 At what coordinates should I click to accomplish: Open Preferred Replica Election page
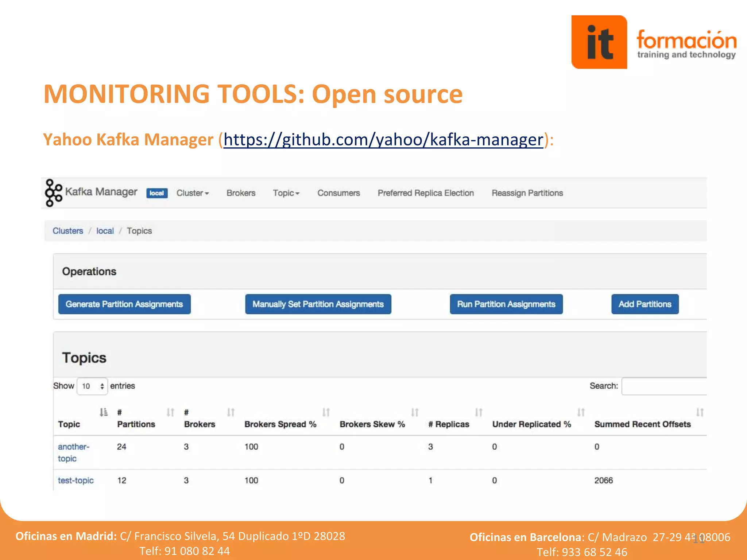(426, 193)
